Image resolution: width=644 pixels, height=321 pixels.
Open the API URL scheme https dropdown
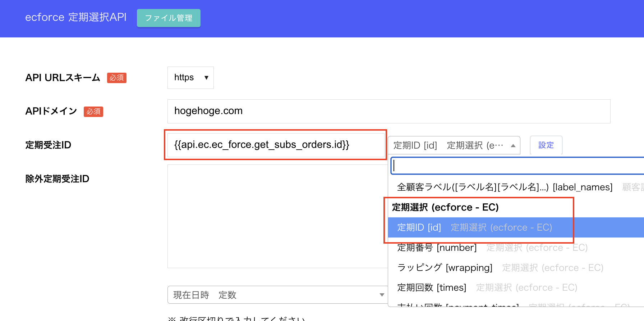(190, 77)
